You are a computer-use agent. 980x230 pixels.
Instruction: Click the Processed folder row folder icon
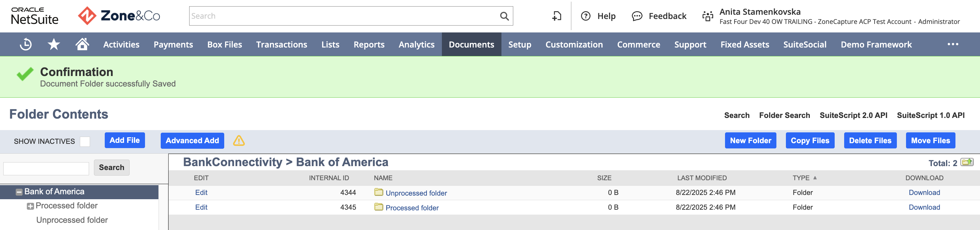pos(378,207)
